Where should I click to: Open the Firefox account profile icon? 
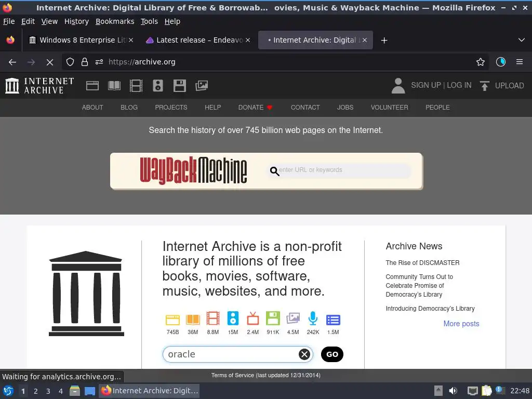[x=501, y=62]
